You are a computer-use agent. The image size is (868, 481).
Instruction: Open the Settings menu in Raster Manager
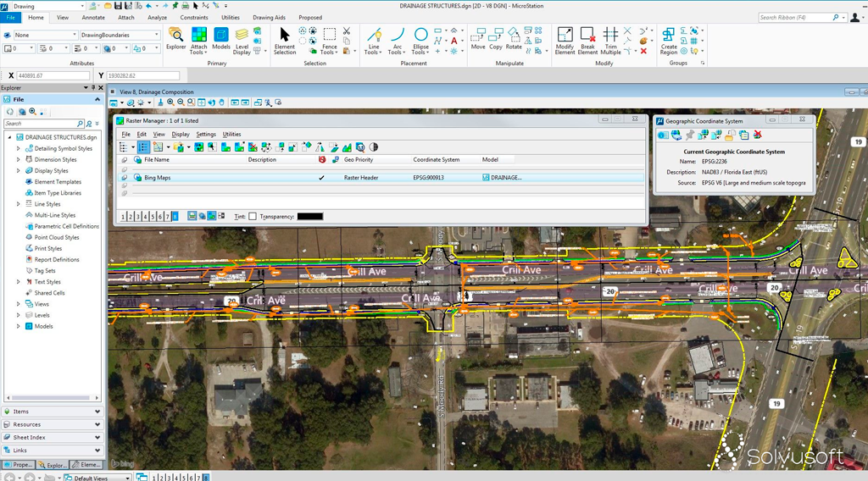pyautogui.click(x=206, y=135)
